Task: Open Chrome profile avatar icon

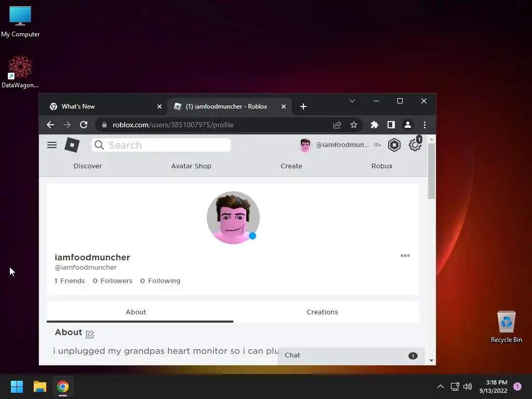Action: [408, 125]
